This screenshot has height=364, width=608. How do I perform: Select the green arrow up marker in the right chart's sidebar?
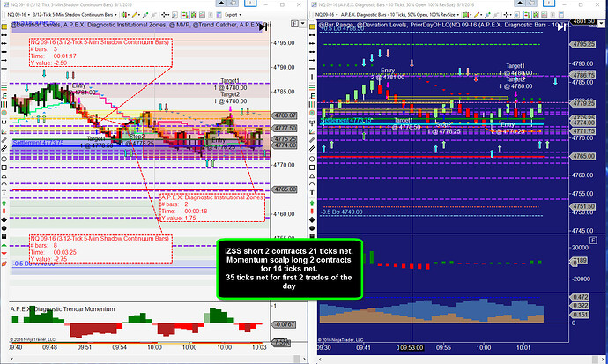click(312, 203)
